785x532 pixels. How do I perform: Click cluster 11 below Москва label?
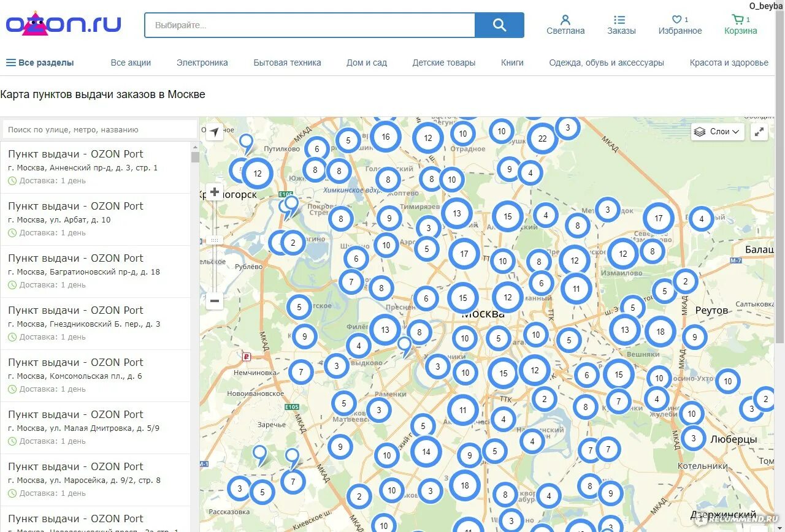point(462,411)
